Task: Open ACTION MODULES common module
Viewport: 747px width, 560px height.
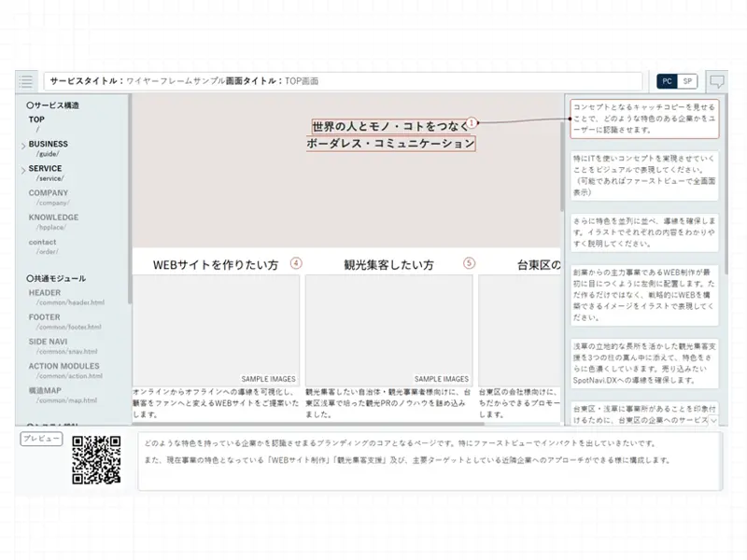Action: pyautogui.click(x=63, y=366)
